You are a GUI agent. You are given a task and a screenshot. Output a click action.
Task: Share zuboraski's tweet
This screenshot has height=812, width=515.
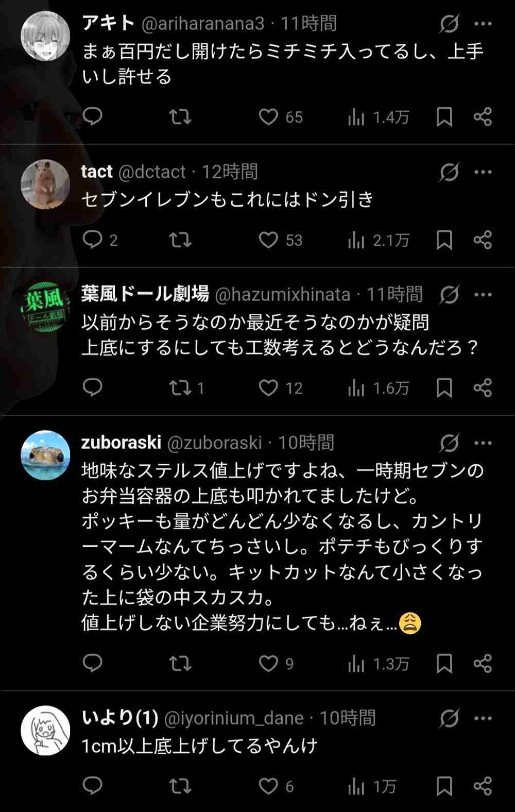point(483,664)
